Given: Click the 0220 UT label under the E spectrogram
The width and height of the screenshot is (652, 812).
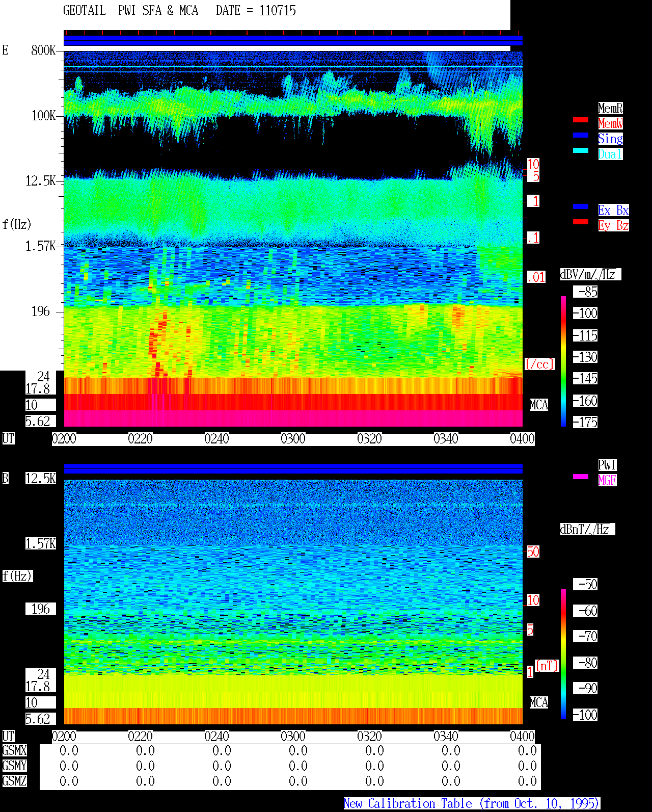Looking at the screenshot, I should (x=141, y=439).
